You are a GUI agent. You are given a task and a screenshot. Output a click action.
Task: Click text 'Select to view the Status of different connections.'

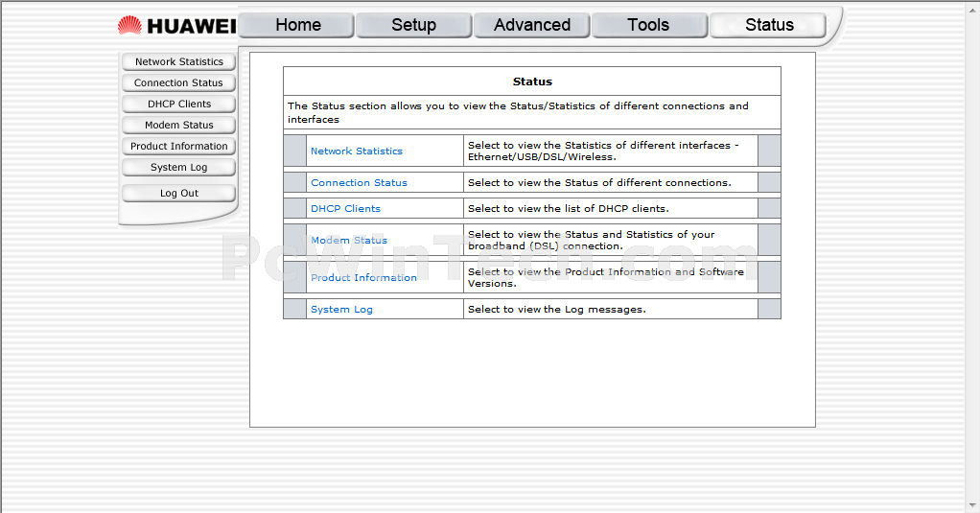pos(599,183)
